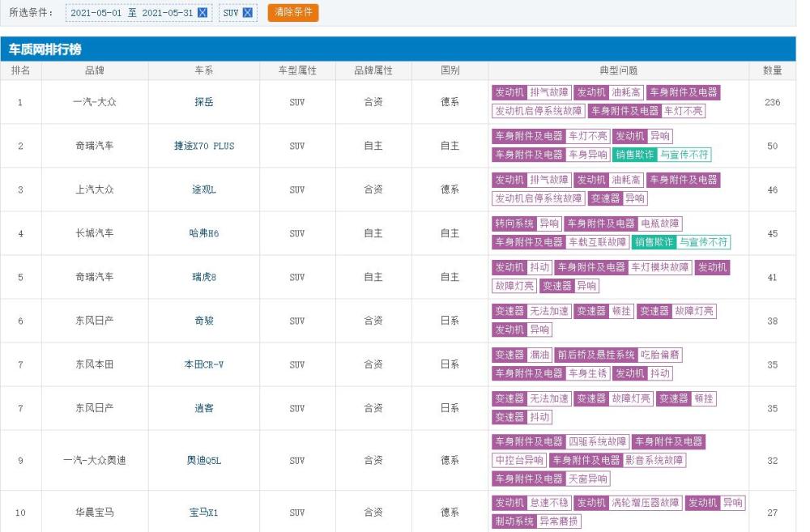
Task: Open the 探岳 car series link
Action: 204,102
